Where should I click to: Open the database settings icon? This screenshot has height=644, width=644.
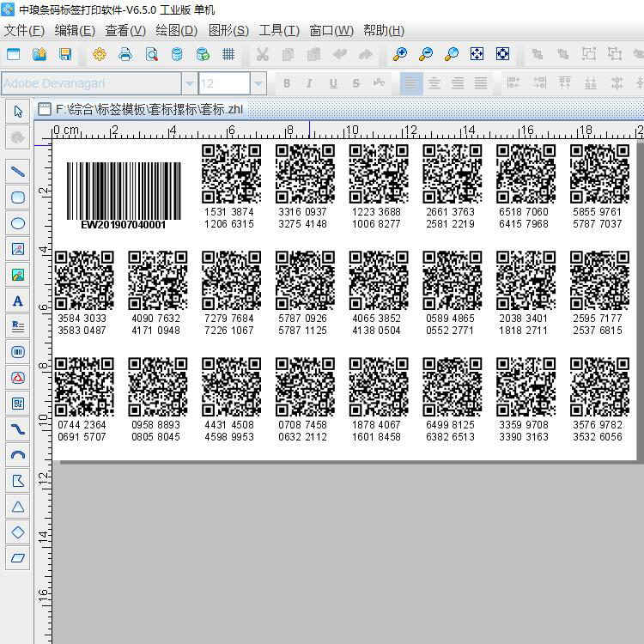177,54
